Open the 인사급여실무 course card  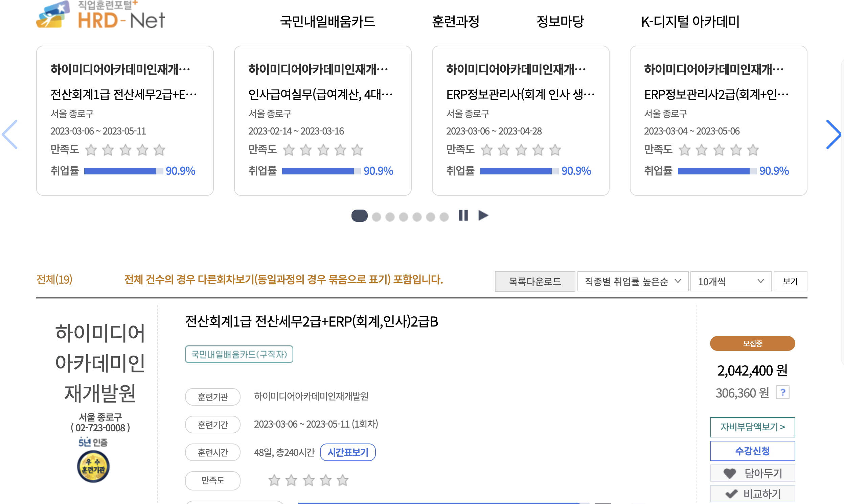click(322, 121)
